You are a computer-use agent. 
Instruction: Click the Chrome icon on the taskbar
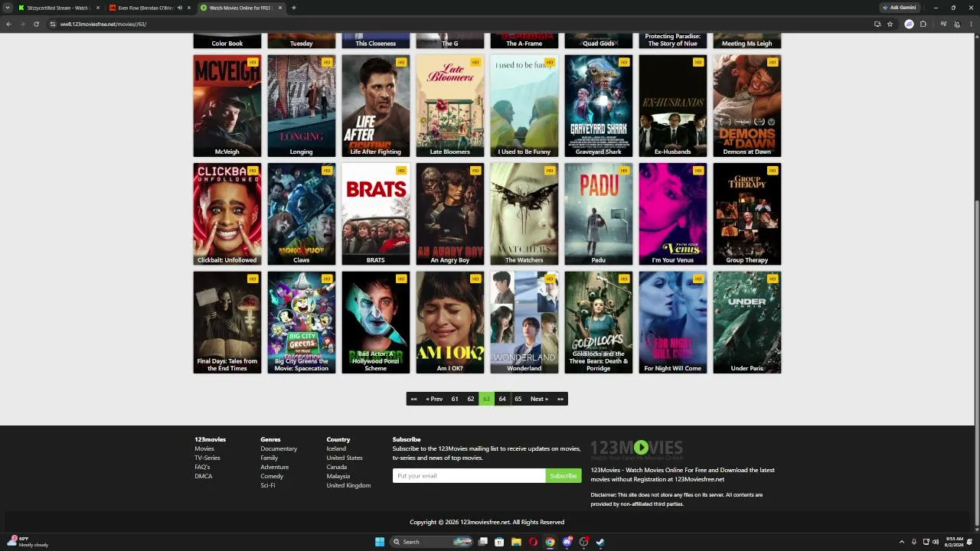[x=550, y=542]
